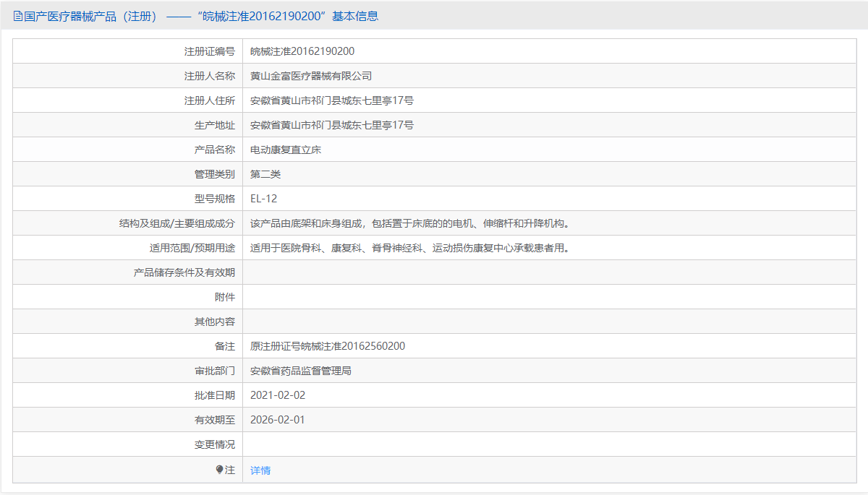
Task: Select the 适用范围/预预用途 row value
Action: click(409, 247)
